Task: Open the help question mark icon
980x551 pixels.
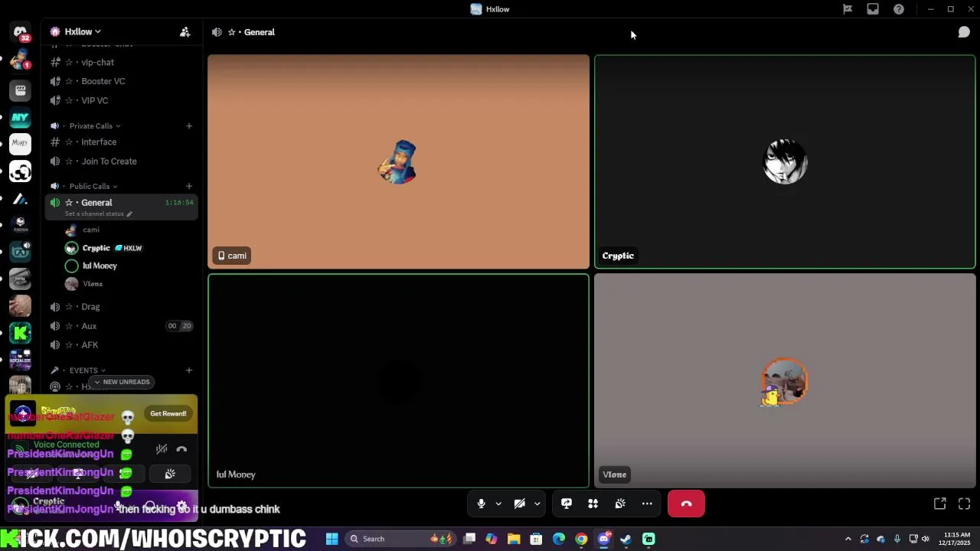Action: pyautogui.click(x=899, y=9)
